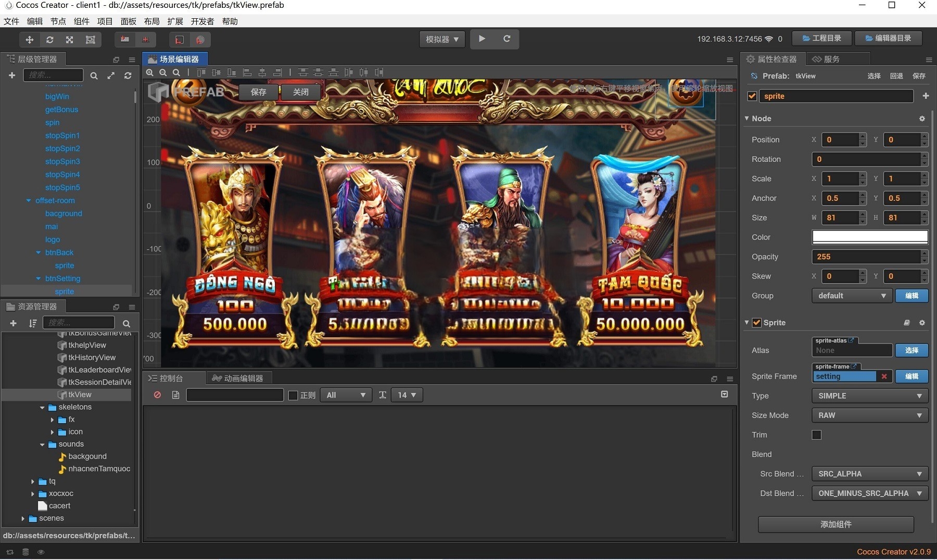
Task: Click the align left edges icon
Action: point(247,72)
